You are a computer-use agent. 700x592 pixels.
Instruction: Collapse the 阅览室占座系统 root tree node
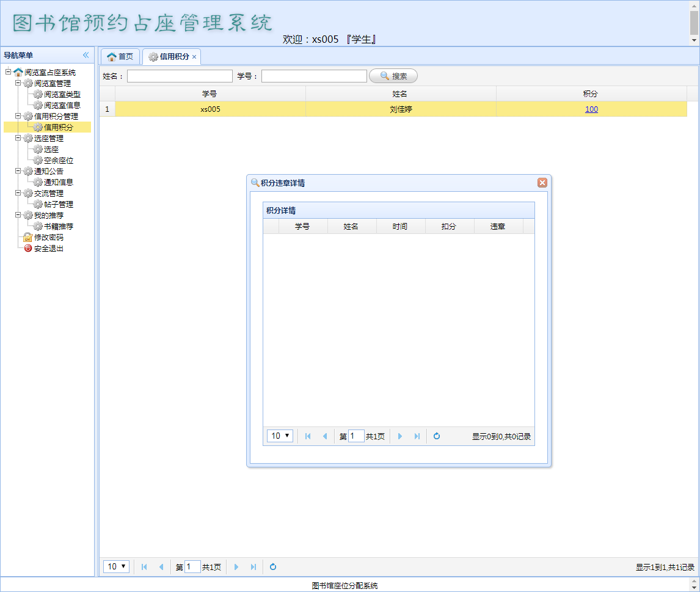click(x=8, y=71)
